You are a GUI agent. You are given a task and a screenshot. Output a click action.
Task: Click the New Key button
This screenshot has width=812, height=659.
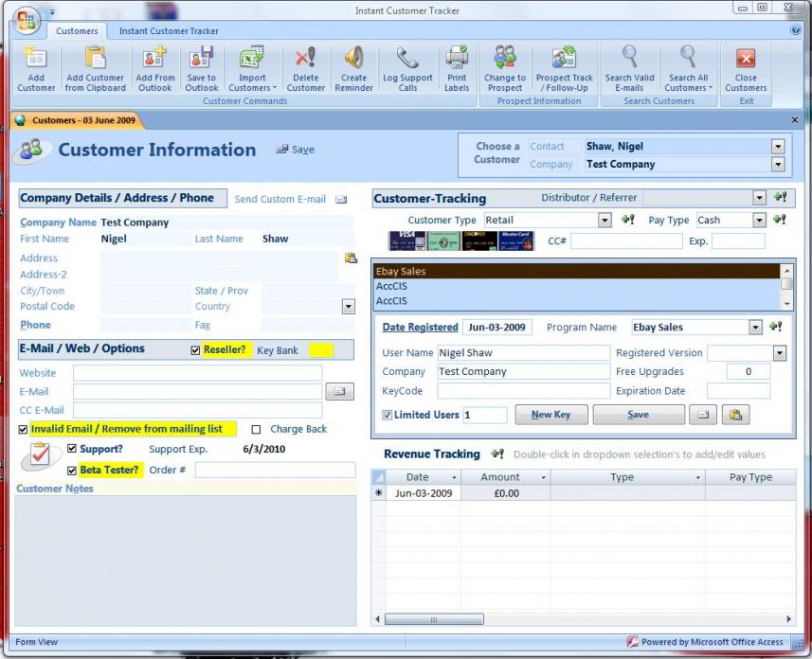coord(551,415)
